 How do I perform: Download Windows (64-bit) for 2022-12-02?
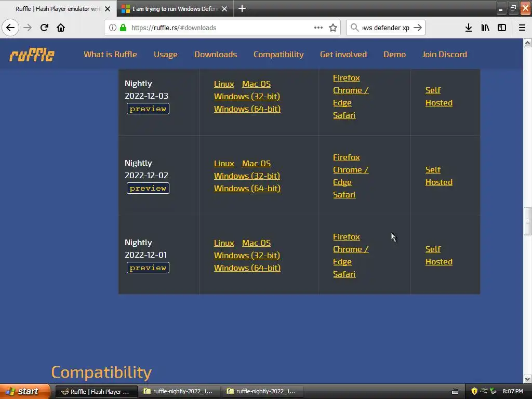click(x=247, y=188)
